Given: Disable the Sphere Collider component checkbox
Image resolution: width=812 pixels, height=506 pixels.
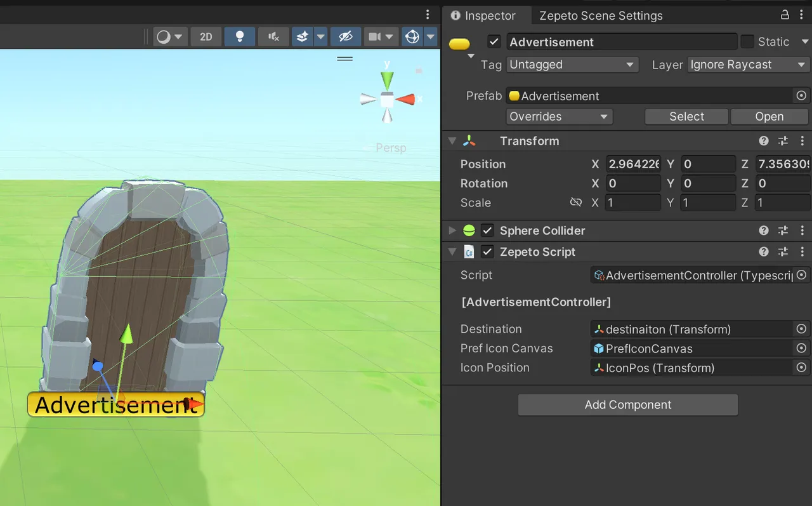Looking at the screenshot, I should tap(487, 230).
